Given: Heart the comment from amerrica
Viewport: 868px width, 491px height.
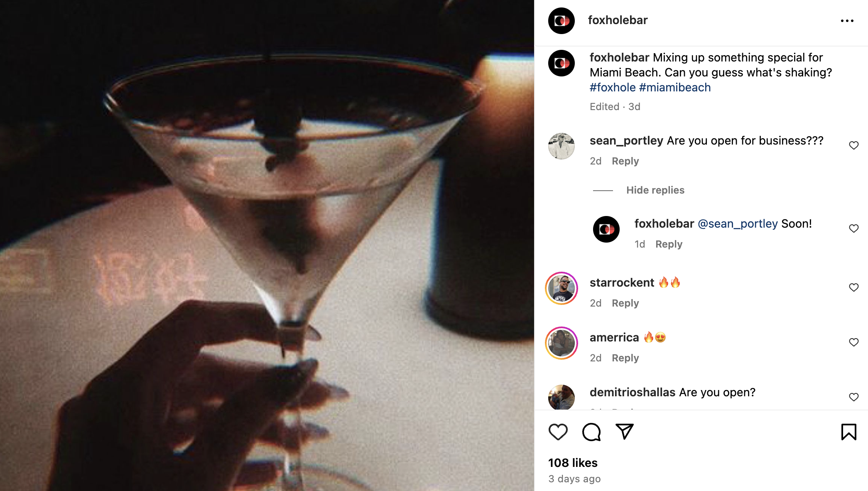Looking at the screenshot, I should [853, 342].
